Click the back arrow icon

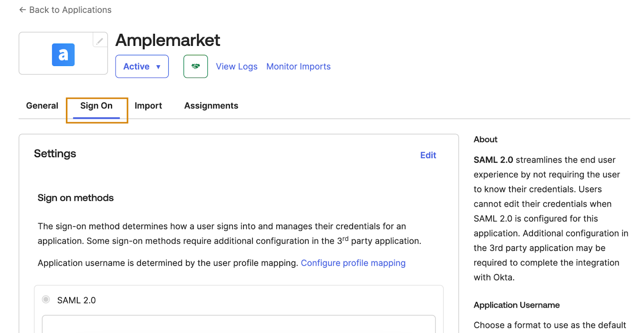tap(23, 10)
